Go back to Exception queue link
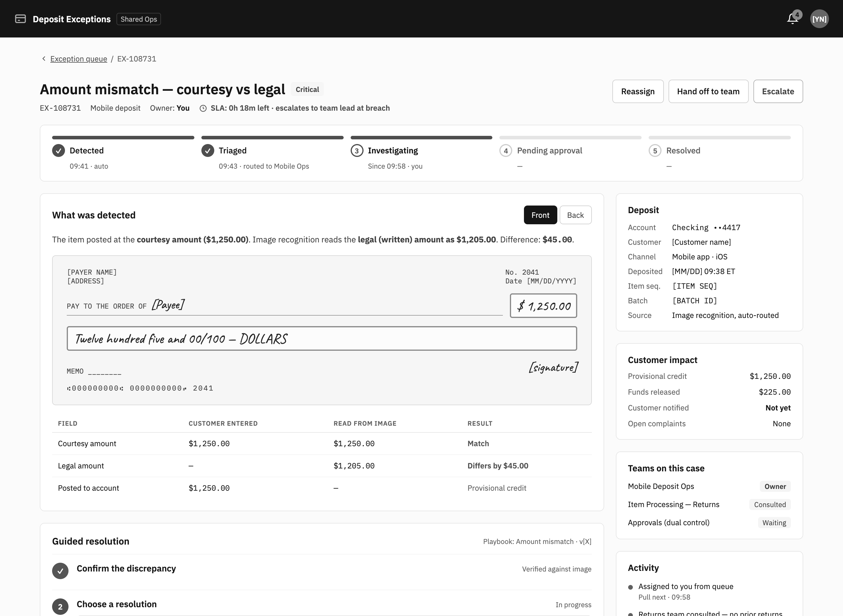 click(79, 59)
